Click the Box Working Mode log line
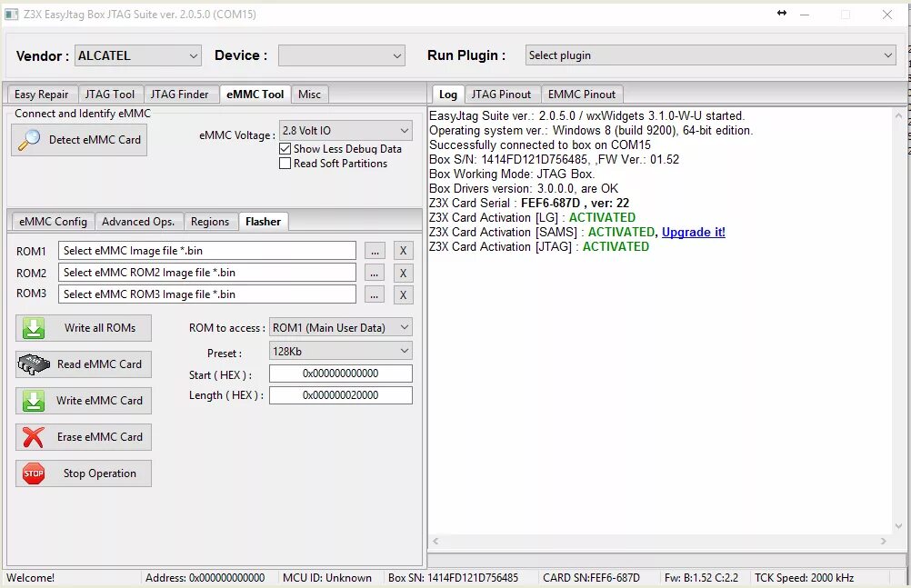Image resolution: width=911 pixels, height=588 pixels. tap(512, 174)
